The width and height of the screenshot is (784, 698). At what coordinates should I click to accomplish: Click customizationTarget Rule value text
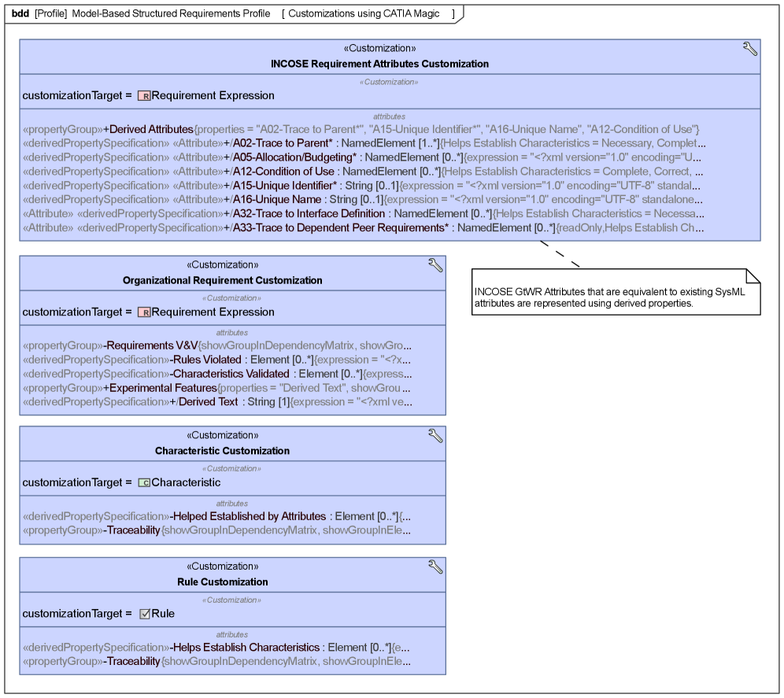point(163,614)
